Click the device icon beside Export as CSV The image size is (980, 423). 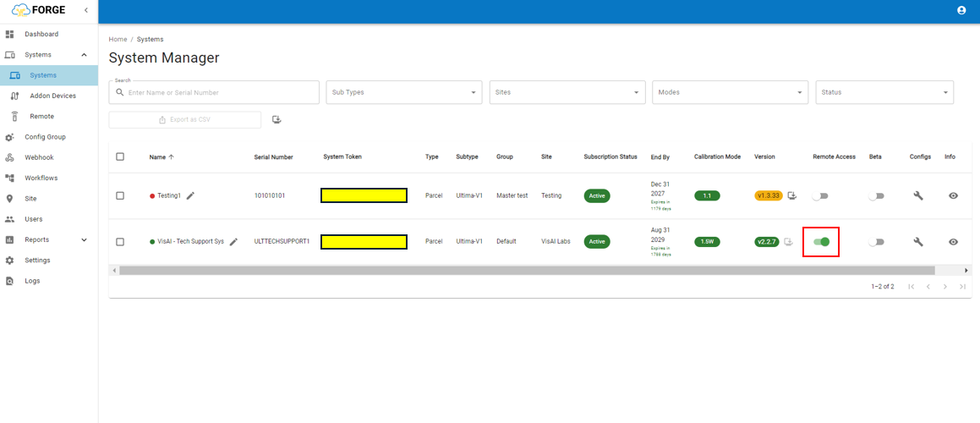pyautogui.click(x=276, y=120)
